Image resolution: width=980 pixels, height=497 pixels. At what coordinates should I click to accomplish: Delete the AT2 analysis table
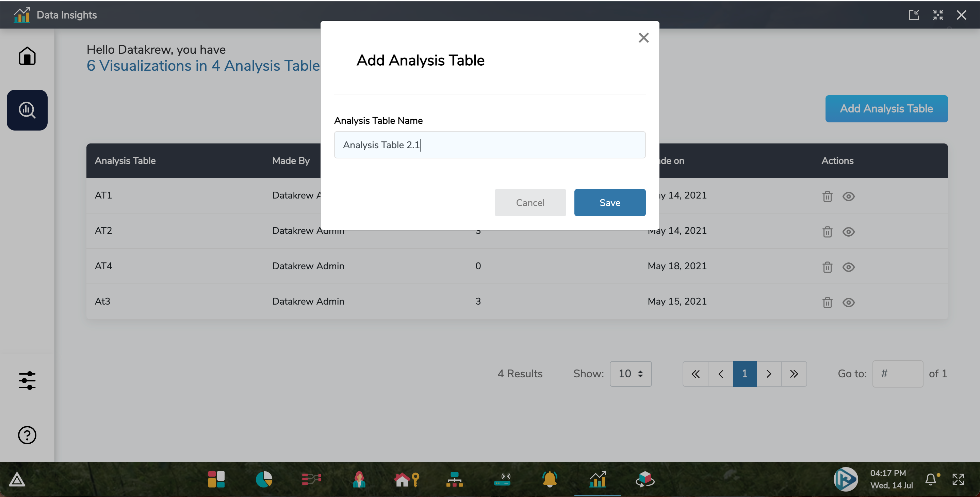pos(827,232)
